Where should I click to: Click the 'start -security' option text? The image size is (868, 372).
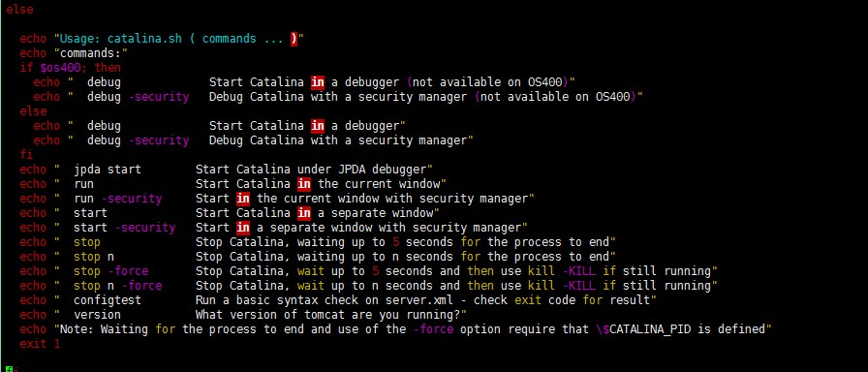125,228
